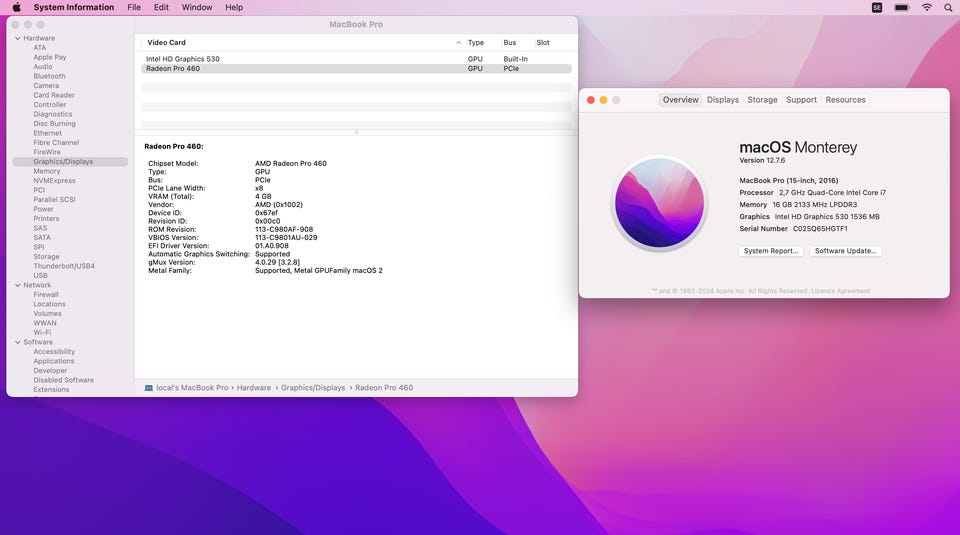Image resolution: width=960 pixels, height=535 pixels.
Task: Switch to the Storage tab
Action: [762, 100]
